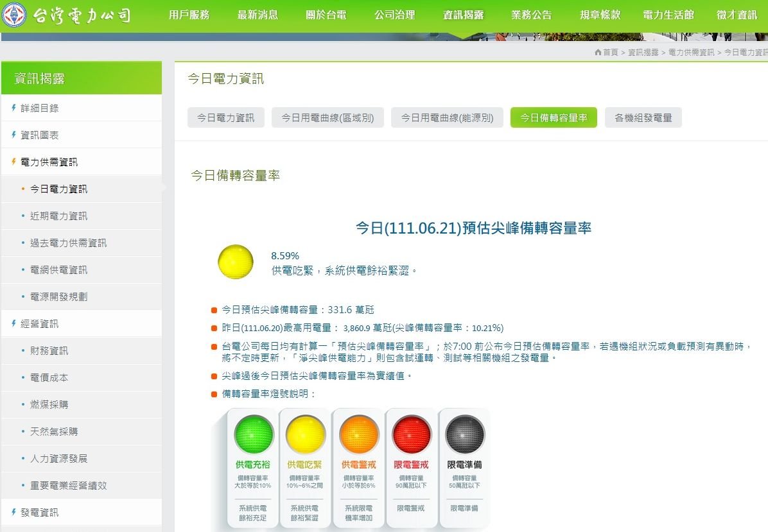Click the yellow 供電吃緊 legend light
768x532 pixels.
[x=305, y=434]
